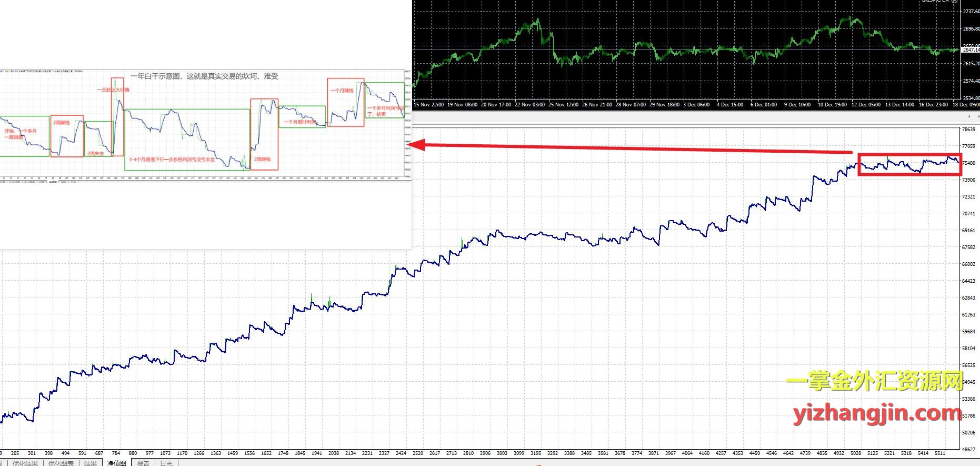Switch to the 优化图表 tab
This screenshot has width=980, height=466.
(x=61, y=463)
